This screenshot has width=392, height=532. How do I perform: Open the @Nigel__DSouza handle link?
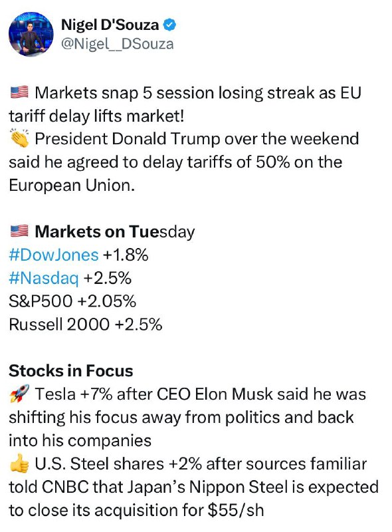click(x=117, y=44)
